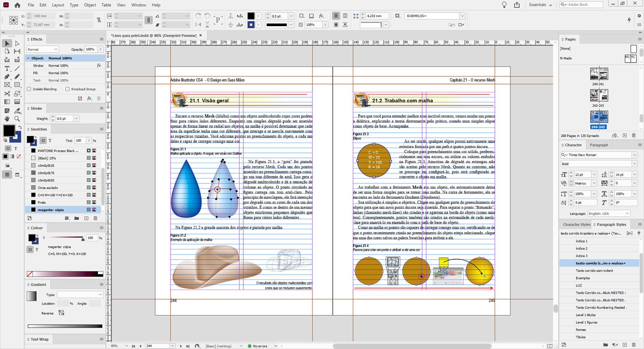644x349 pixels.
Task: Click the fx icon in Effects panel
Action: click(89, 99)
